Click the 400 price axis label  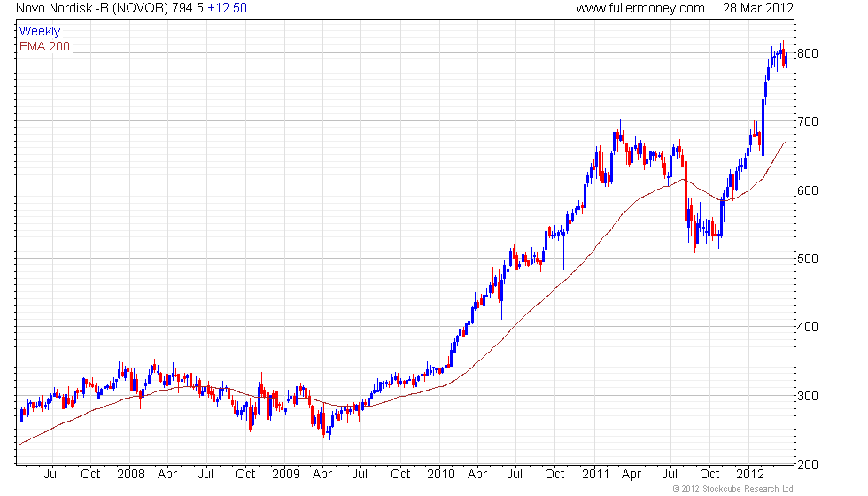click(807, 327)
